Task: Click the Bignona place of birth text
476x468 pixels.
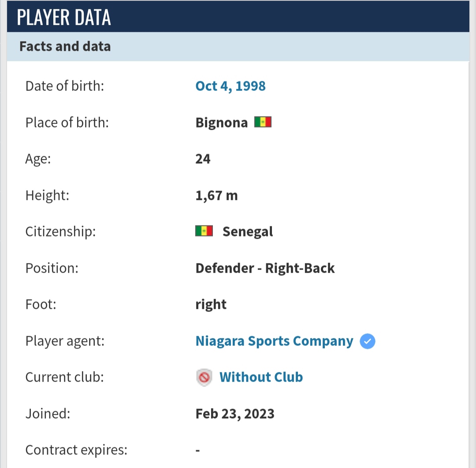Action: 222,123
